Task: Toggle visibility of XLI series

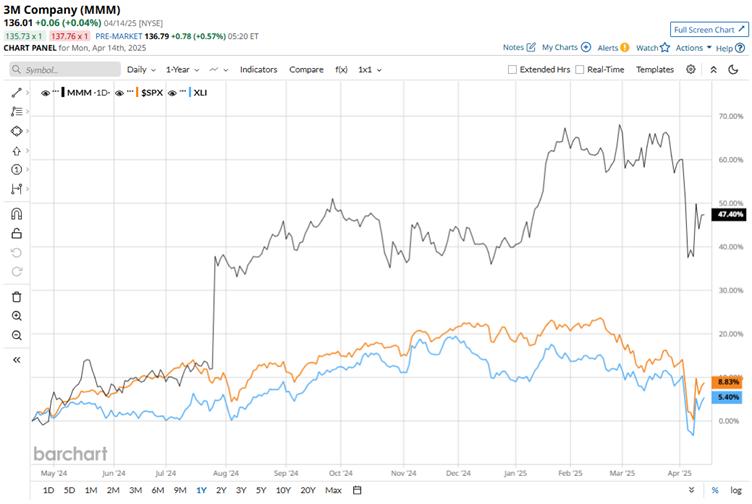Action: coord(172,93)
